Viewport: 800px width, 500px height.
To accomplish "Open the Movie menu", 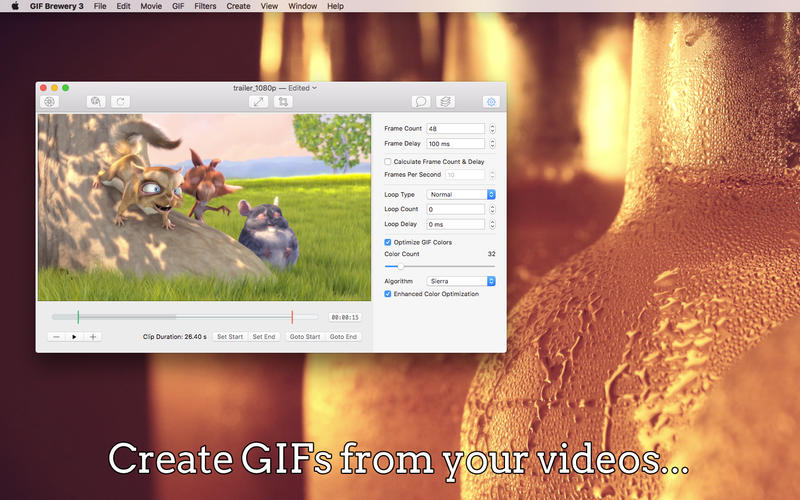I will click(x=151, y=6).
